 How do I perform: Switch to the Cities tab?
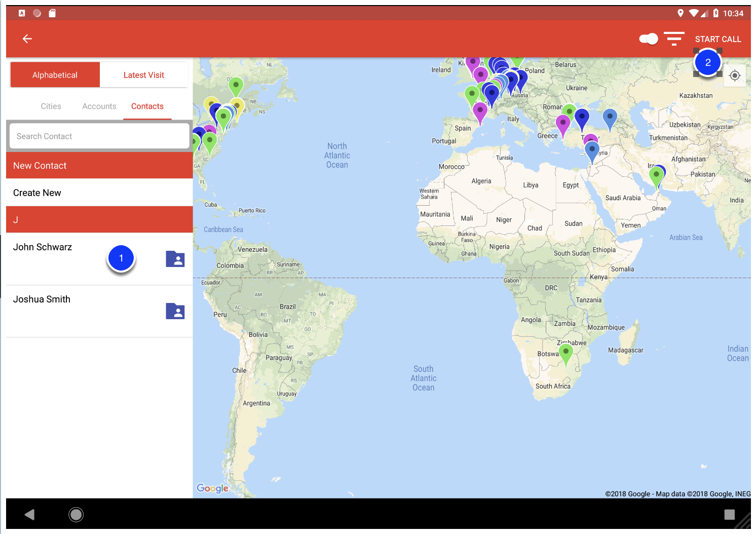pyautogui.click(x=51, y=106)
